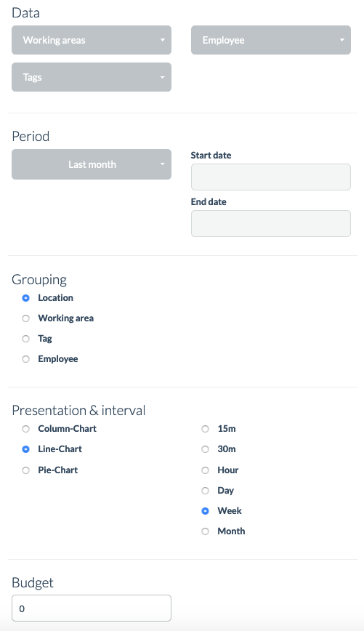The width and height of the screenshot is (364, 631).
Task: Expand the Employee dropdown
Action: pyautogui.click(x=271, y=40)
